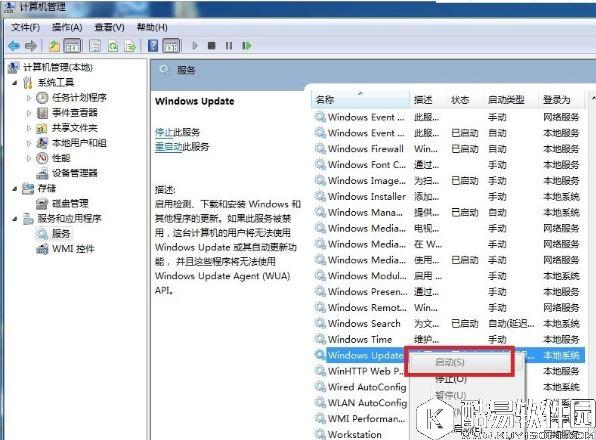Select WMI 控件 in the tree

point(73,249)
